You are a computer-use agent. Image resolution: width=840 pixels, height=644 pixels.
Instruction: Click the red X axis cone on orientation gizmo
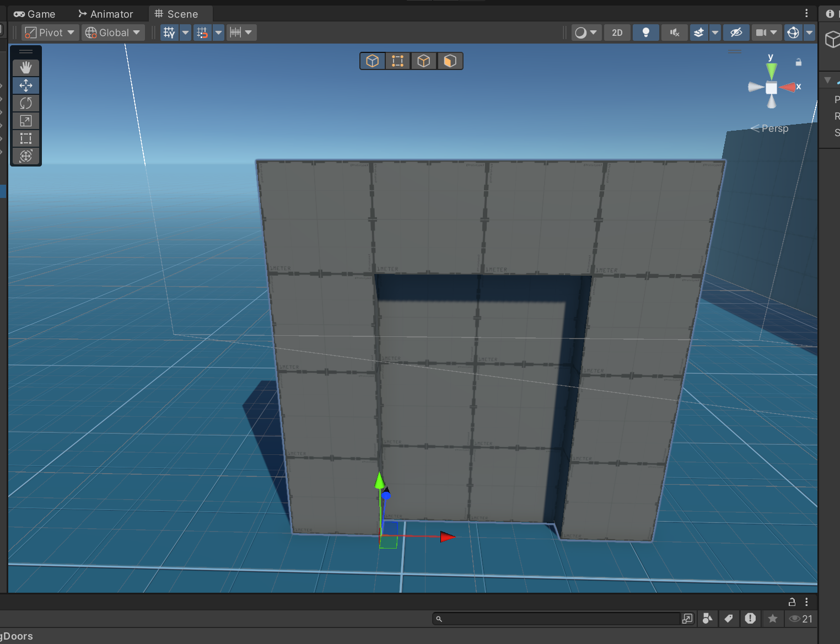[788, 87]
